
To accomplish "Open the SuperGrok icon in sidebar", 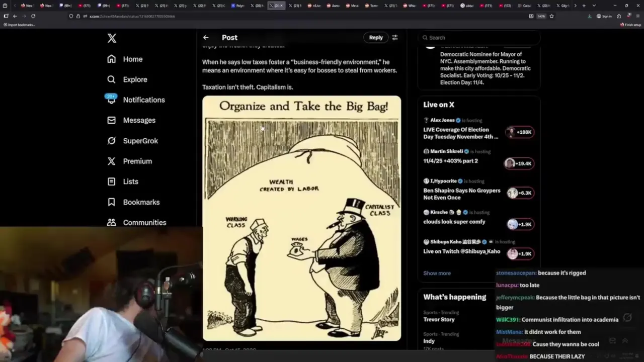I will tap(111, 141).
